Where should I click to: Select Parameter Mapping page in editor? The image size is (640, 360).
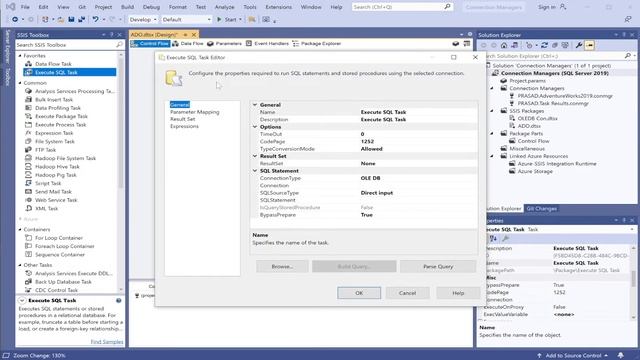[x=195, y=112]
